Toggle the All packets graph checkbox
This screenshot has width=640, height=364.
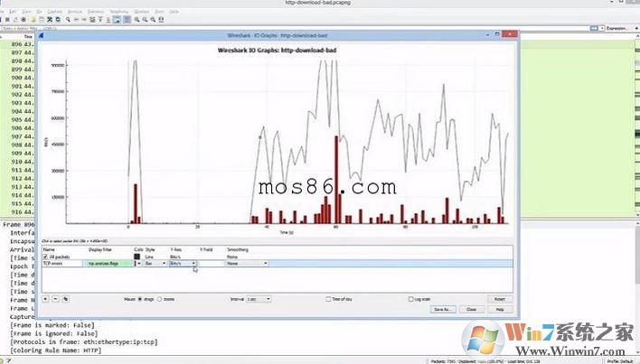[x=46, y=257]
